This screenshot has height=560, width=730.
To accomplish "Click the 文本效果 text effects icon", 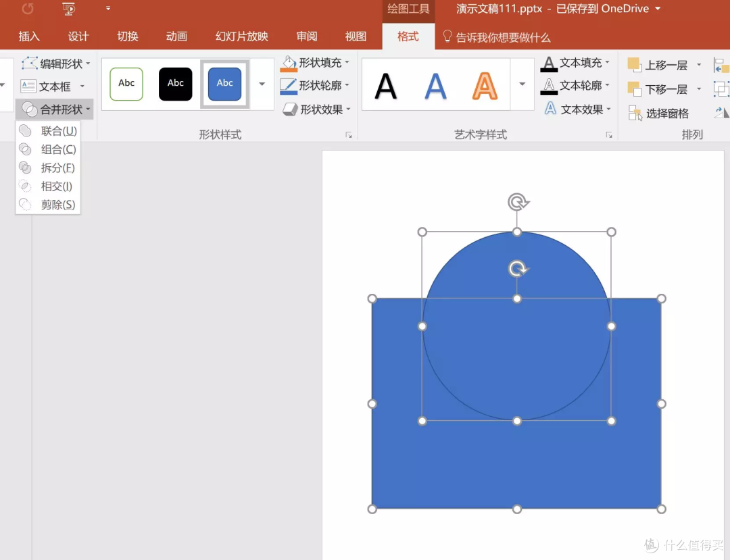I will 550,109.
